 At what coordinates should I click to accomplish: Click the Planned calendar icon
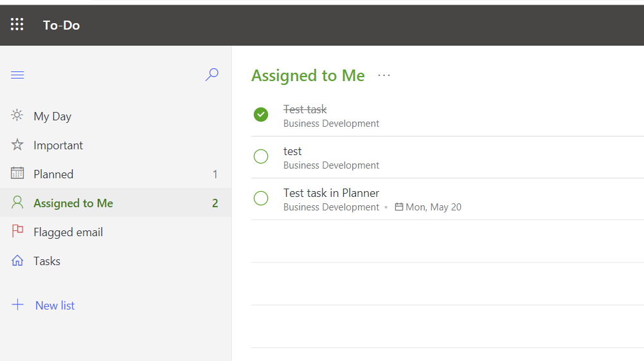coord(17,174)
